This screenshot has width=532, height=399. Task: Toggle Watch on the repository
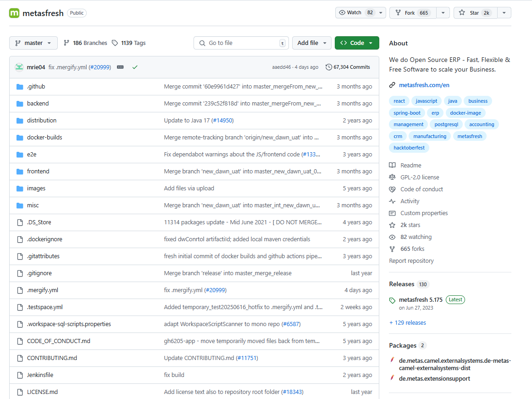tap(355, 12)
